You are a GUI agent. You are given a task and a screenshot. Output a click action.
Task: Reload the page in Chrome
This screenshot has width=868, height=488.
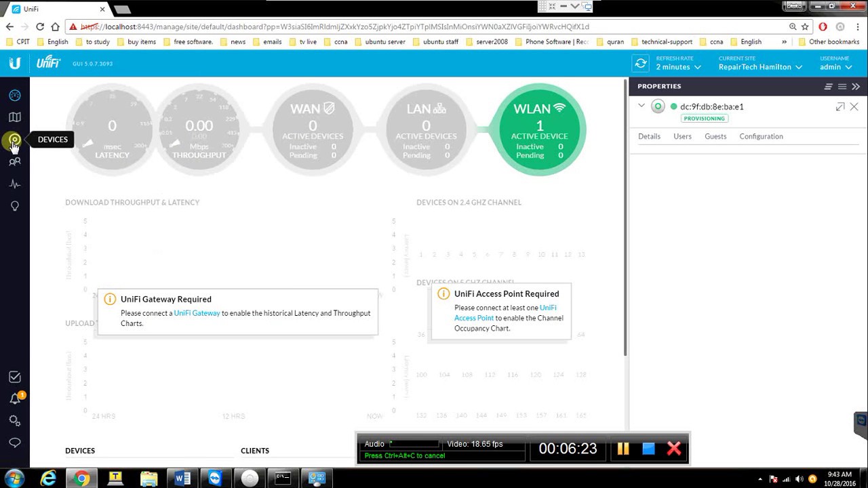40,26
